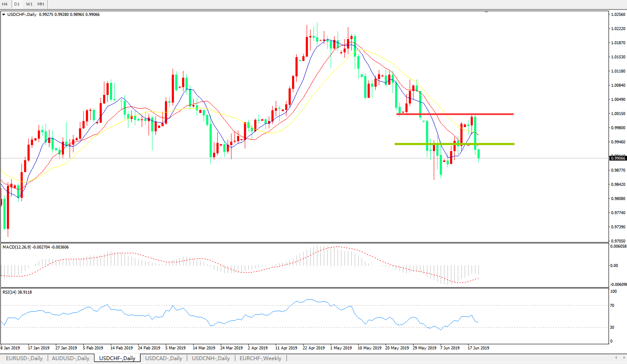Switch to the EURCHF-,Weekly chart tab
627x364 pixels.
[x=260, y=358]
